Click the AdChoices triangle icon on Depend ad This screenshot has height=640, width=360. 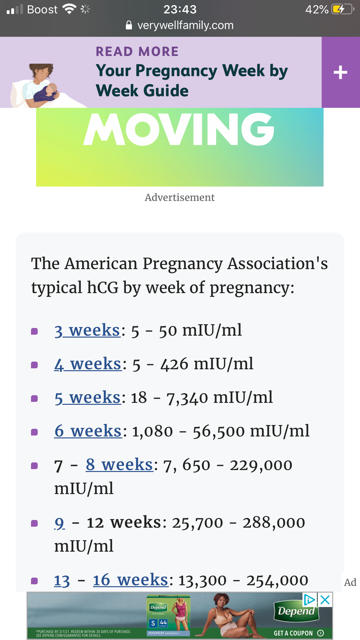(x=310, y=600)
